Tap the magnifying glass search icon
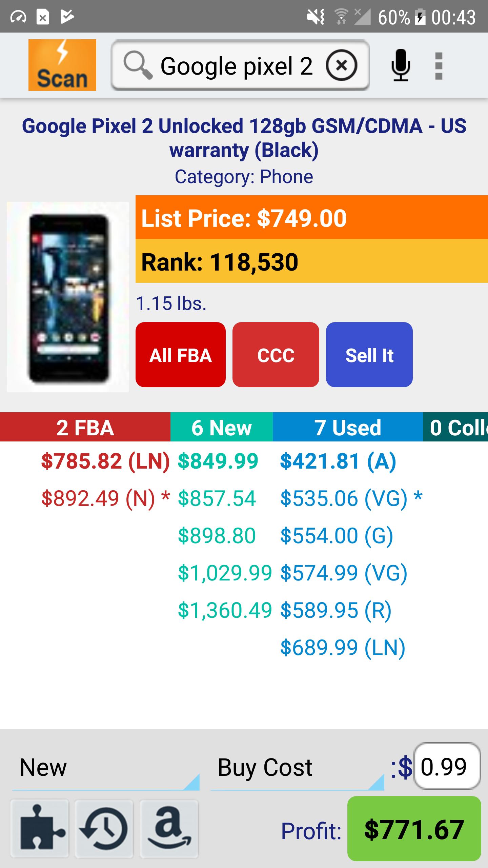The width and height of the screenshot is (488, 868). (137, 65)
